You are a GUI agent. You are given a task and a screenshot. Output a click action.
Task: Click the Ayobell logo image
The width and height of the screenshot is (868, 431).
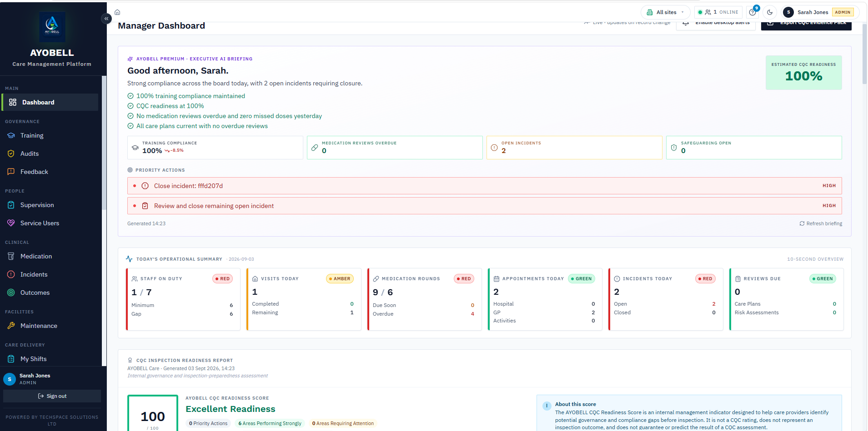(52, 27)
